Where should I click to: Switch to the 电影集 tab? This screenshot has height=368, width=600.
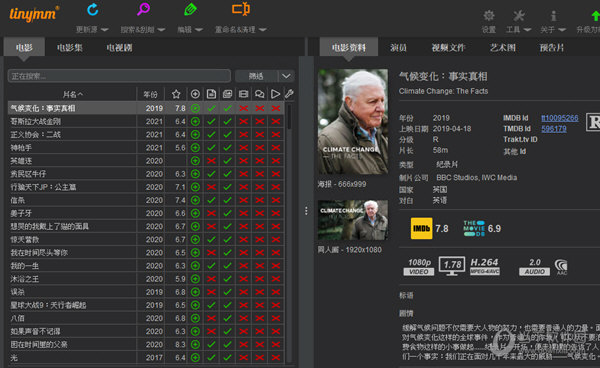(70, 47)
